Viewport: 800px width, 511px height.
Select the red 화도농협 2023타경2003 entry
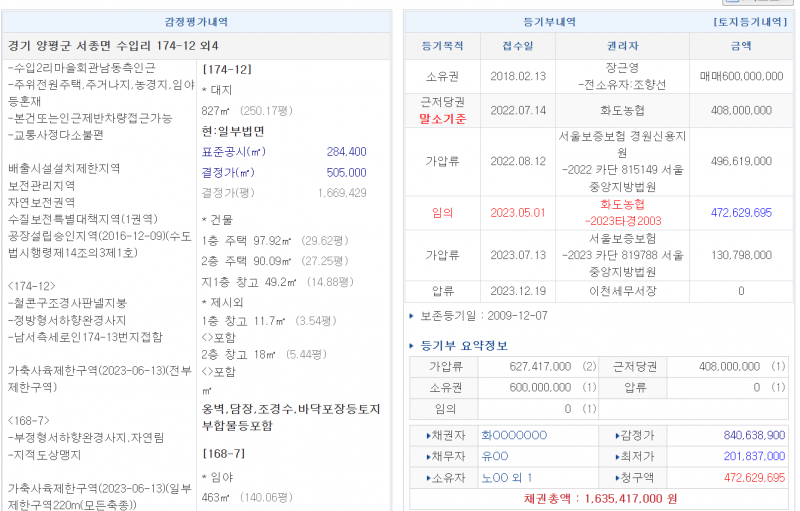click(623, 212)
